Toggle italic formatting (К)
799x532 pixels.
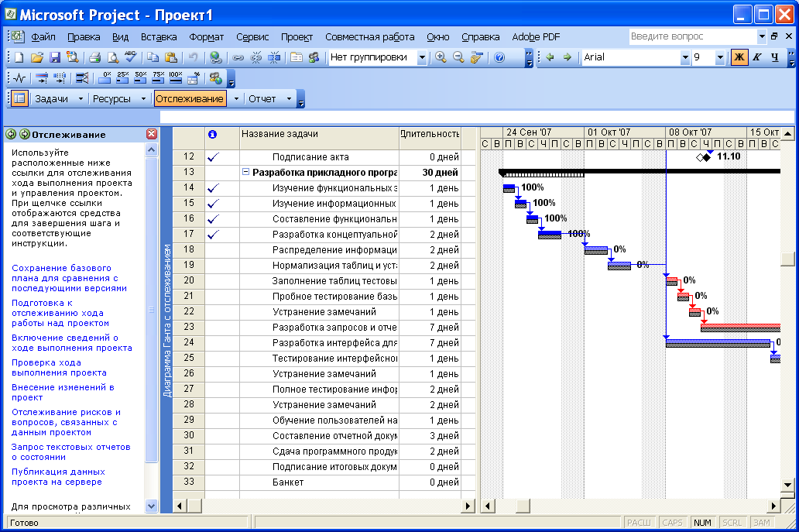pos(756,57)
